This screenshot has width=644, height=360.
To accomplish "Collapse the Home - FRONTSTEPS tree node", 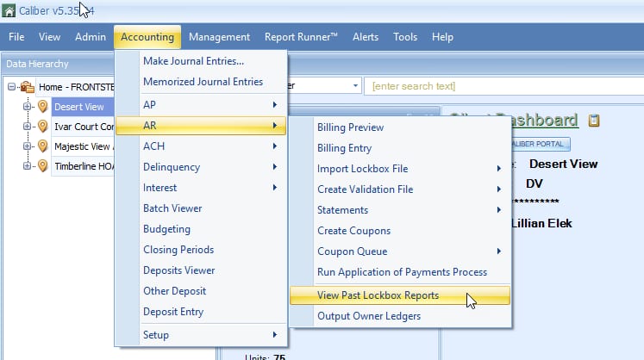I will 11,87.
